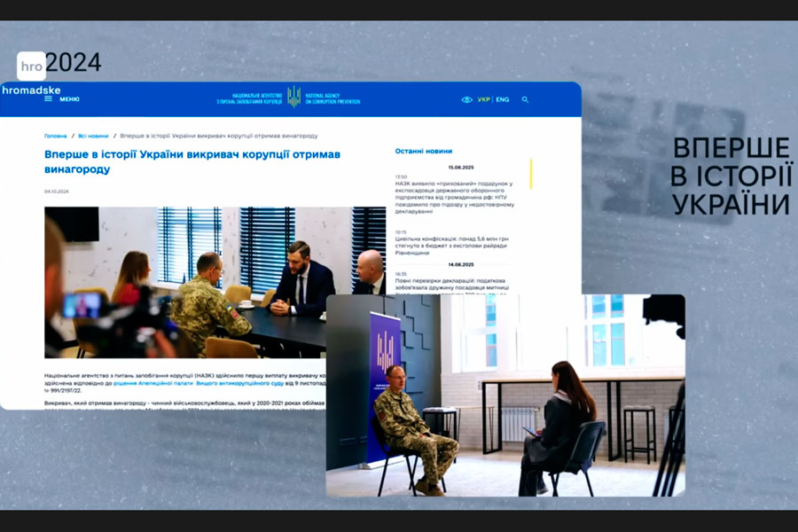Screen dimensions: 798x532
Task: Open the search magnifier icon
Action: (x=525, y=99)
